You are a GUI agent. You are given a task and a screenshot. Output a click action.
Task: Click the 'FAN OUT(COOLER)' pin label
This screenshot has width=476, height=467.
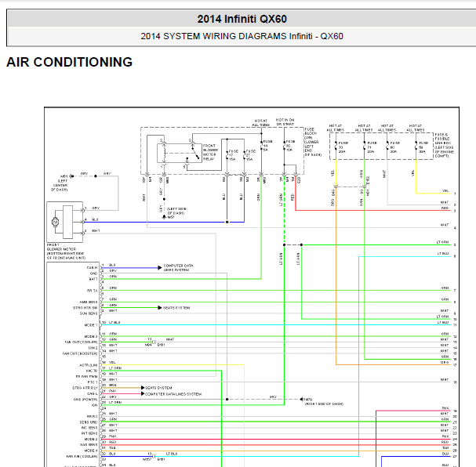(81, 342)
